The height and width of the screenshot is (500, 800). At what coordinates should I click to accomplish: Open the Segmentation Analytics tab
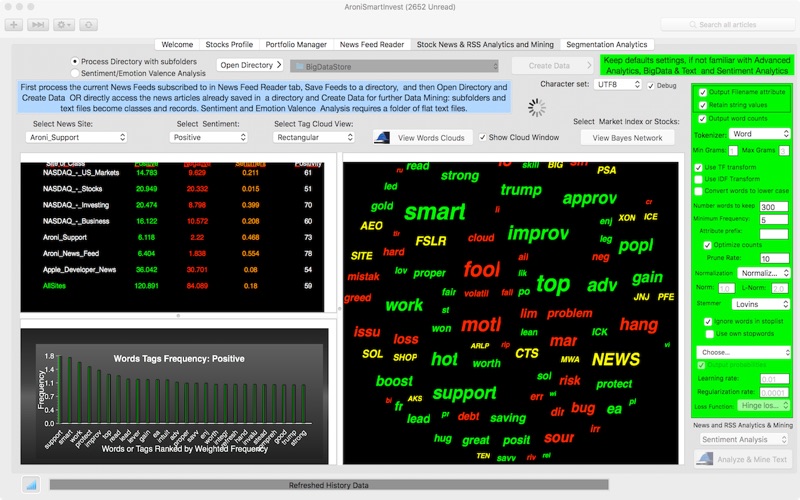[x=607, y=44]
